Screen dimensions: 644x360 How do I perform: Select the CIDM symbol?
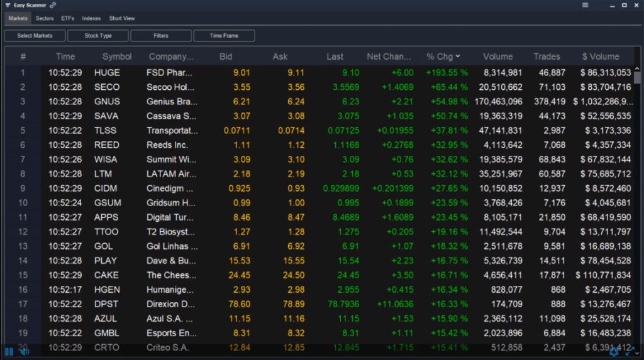click(x=106, y=188)
